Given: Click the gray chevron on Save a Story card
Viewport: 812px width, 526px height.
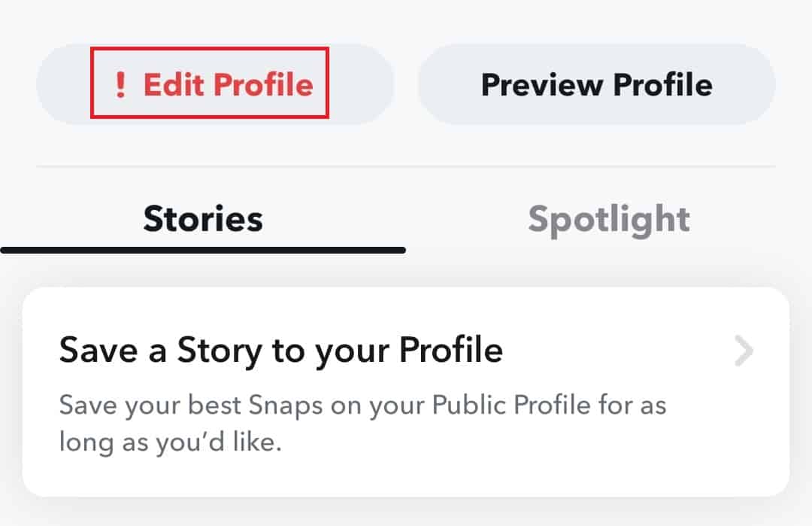Looking at the screenshot, I should pos(744,351).
